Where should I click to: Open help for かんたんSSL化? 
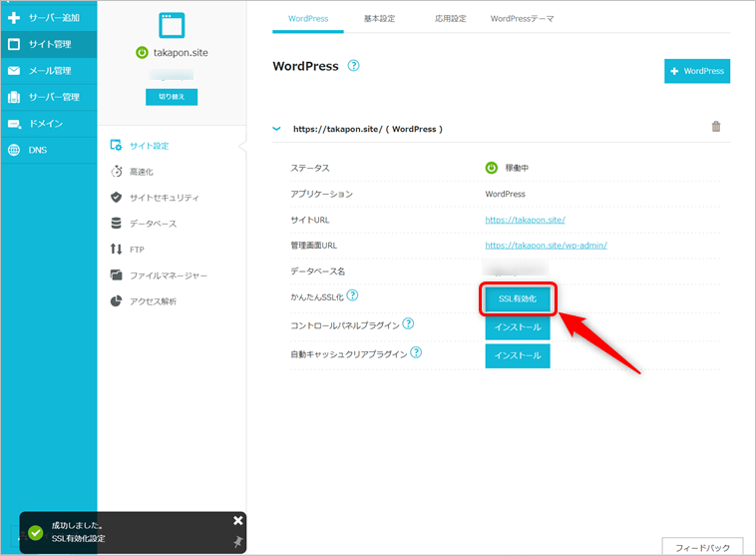352,294
